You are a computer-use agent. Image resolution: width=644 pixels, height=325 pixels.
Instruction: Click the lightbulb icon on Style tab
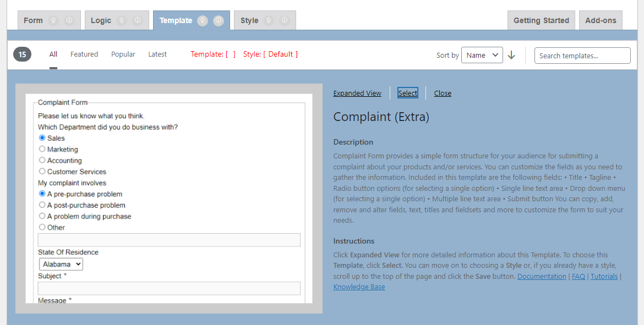click(269, 20)
